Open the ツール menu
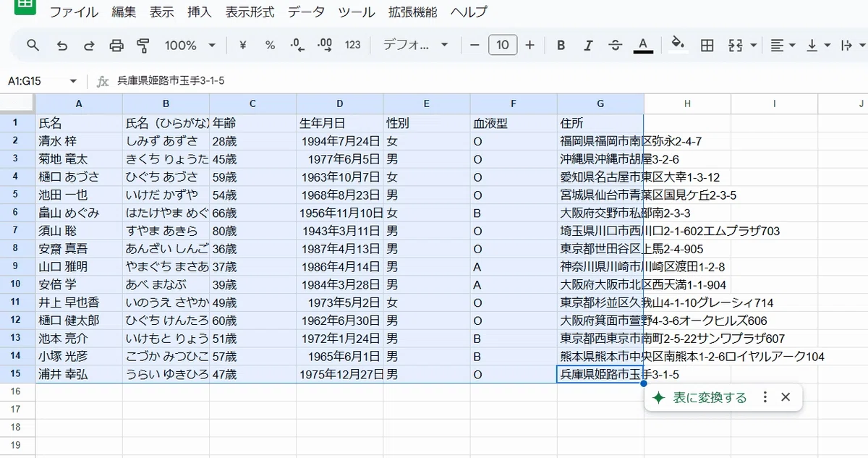This screenshot has width=868, height=458. (x=357, y=12)
